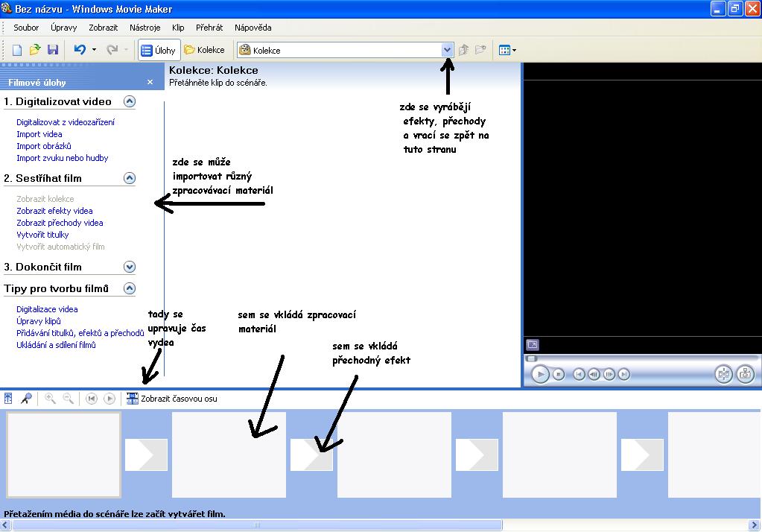Viewport: 762px width, 532px height.
Task: Click the zoom out magnifier icon
Action: tap(69, 399)
